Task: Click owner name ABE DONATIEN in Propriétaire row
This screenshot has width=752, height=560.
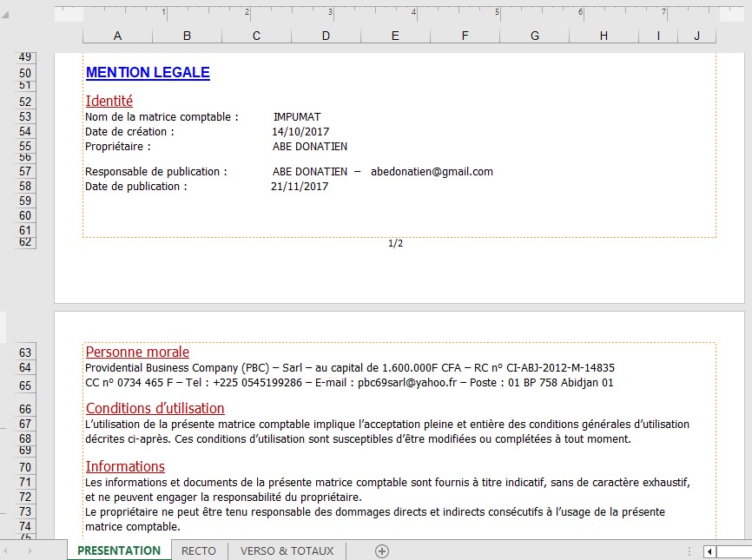Action: tap(310, 147)
